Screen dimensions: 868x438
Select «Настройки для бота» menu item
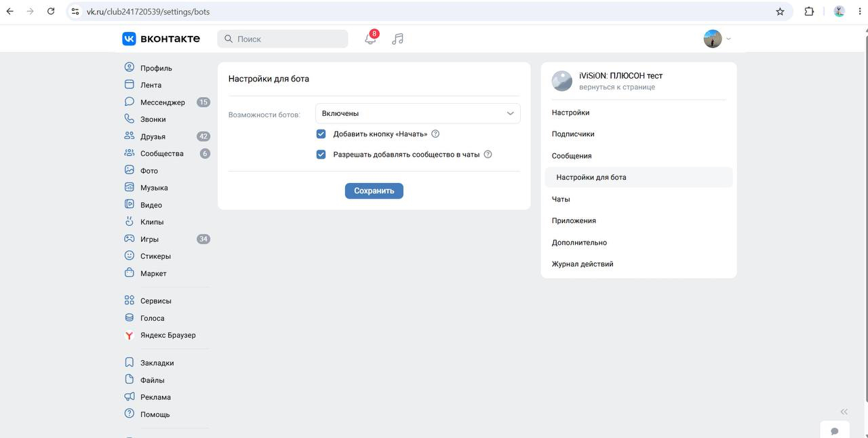(x=639, y=177)
